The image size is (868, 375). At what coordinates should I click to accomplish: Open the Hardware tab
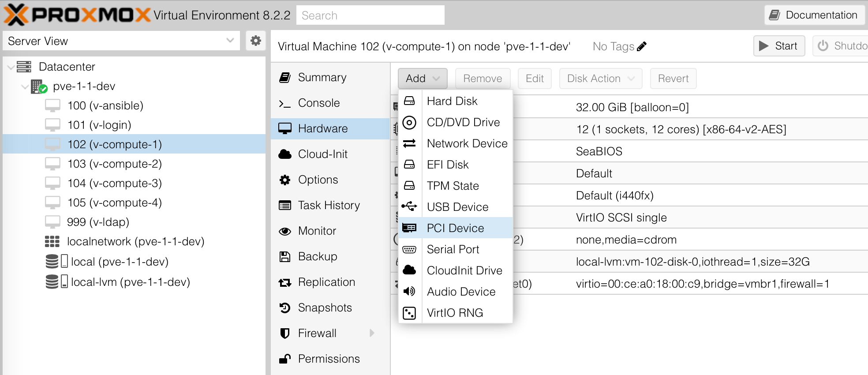(330, 128)
